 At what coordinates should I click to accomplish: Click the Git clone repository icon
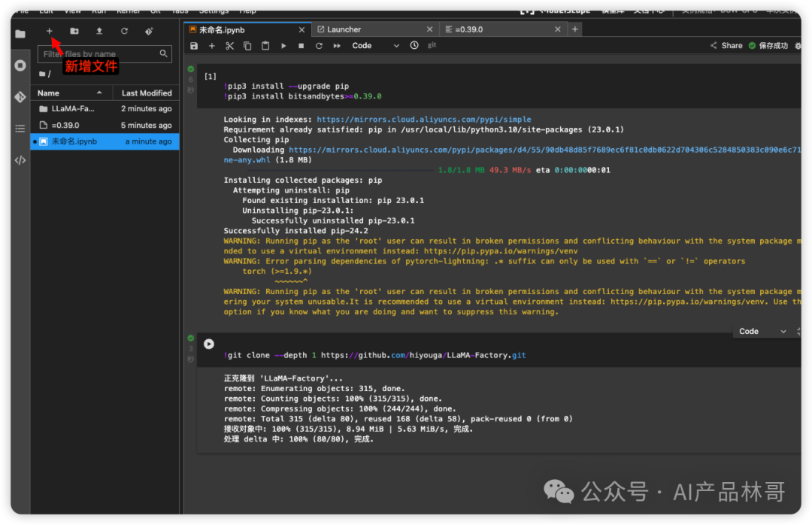(x=149, y=31)
